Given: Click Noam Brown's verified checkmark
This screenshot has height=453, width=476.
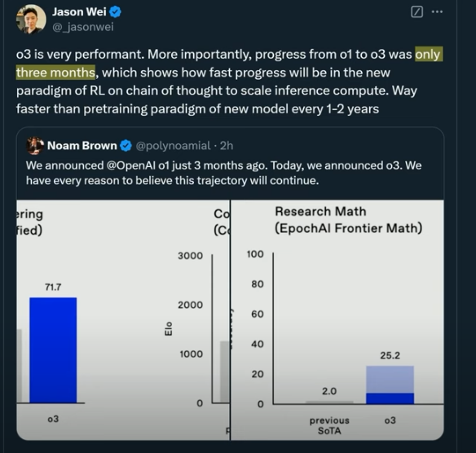Looking at the screenshot, I should (126, 146).
